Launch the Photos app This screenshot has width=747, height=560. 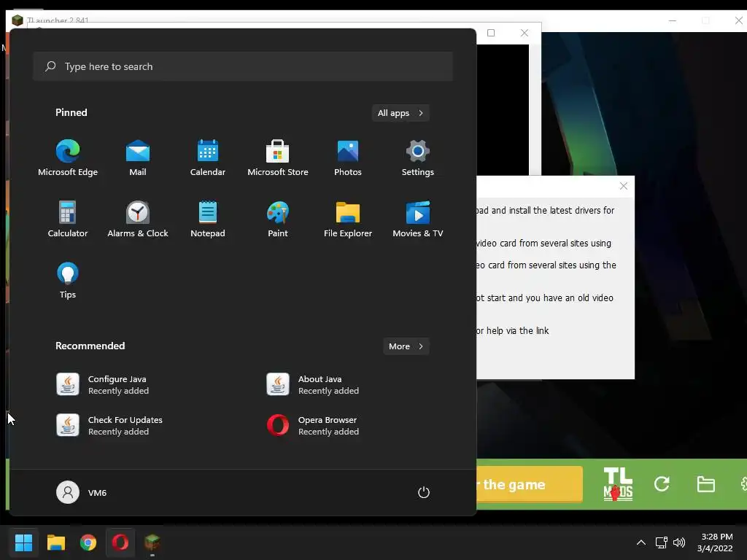(x=348, y=158)
